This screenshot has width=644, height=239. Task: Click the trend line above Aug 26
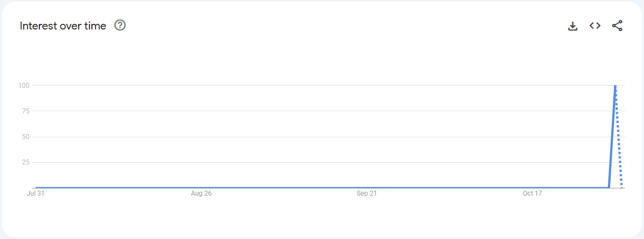[x=201, y=188]
